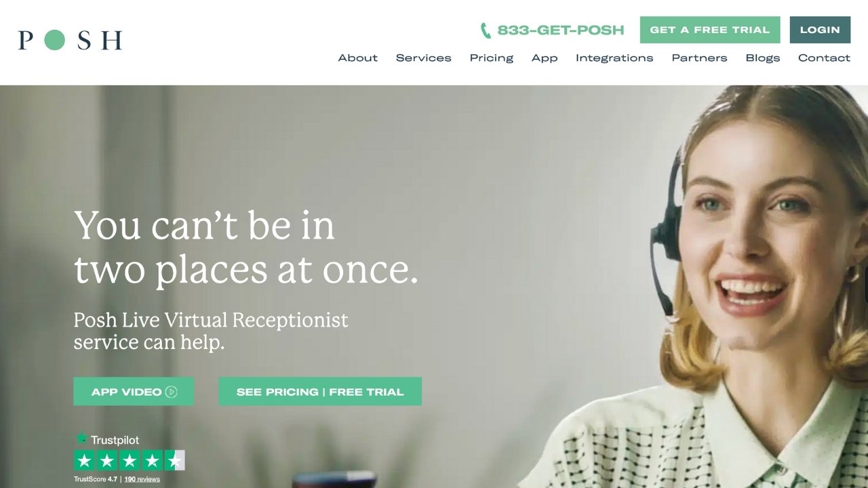The image size is (868, 488).
Task: Click the green phone icon
Action: pos(486,30)
